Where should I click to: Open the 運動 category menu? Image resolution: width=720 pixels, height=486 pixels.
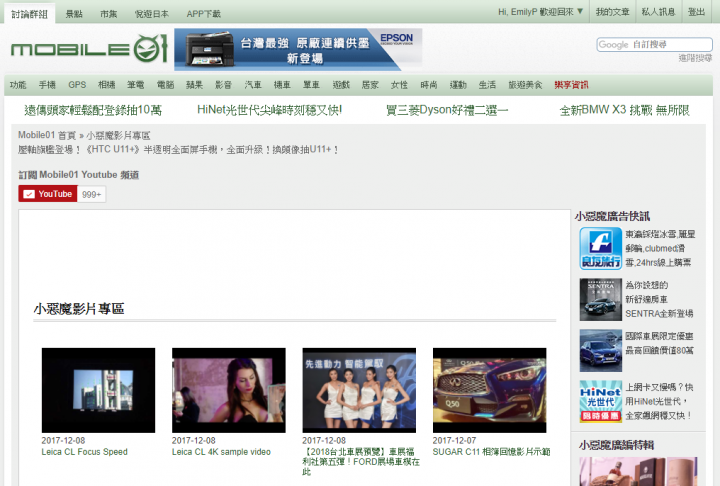point(458,85)
